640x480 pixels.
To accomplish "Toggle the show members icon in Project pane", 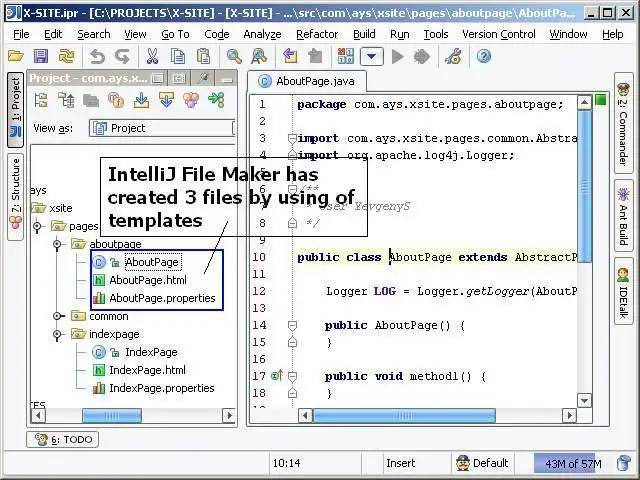I will point(116,100).
